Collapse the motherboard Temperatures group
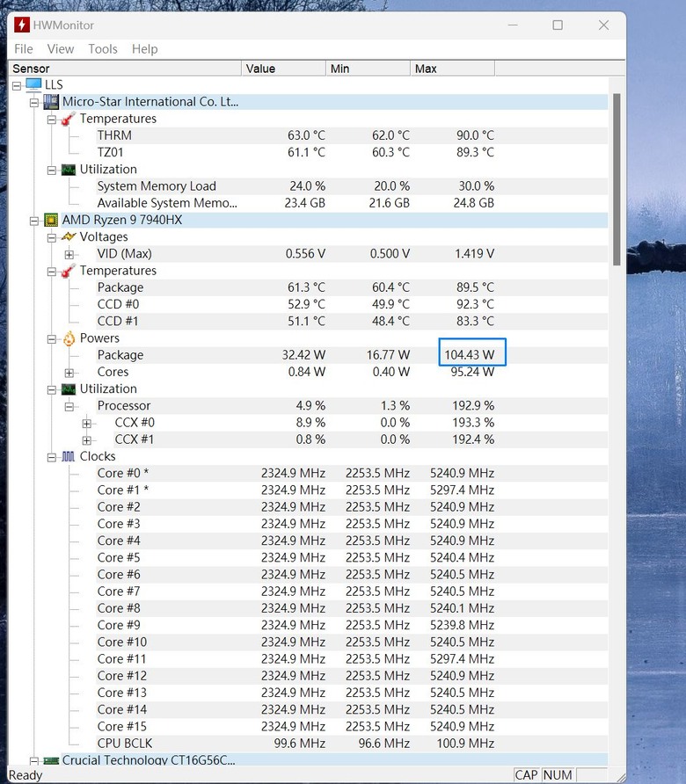 pyautogui.click(x=52, y=120)
